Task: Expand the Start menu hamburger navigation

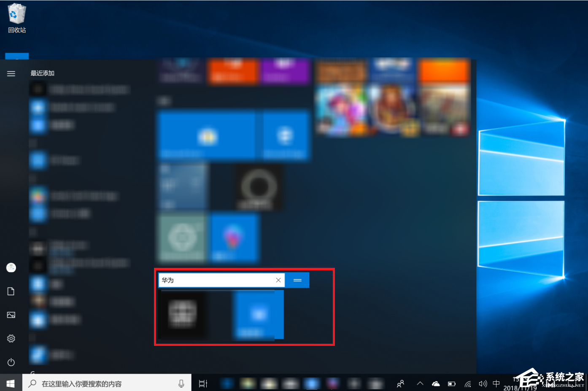Action: (x=11, y=73)
